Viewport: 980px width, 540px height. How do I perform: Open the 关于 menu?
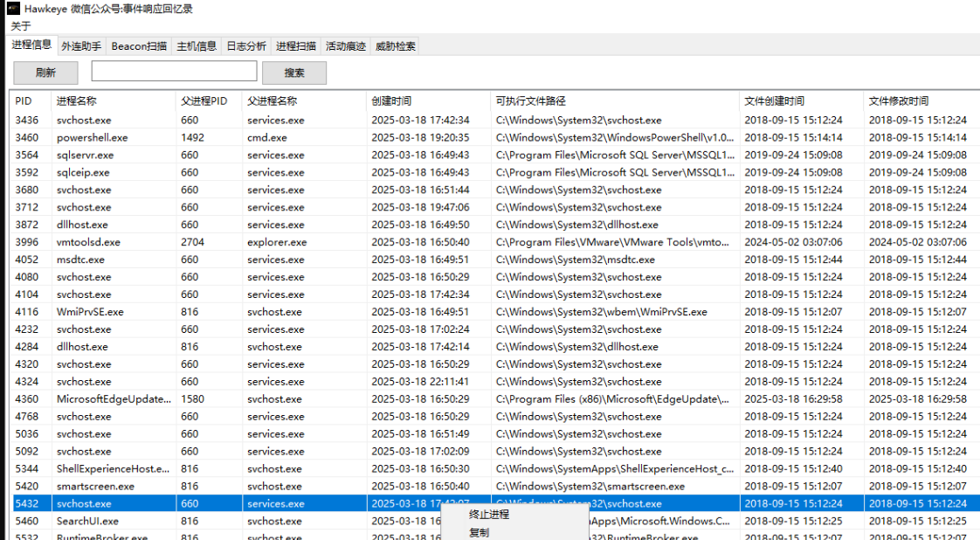[20, 25]
